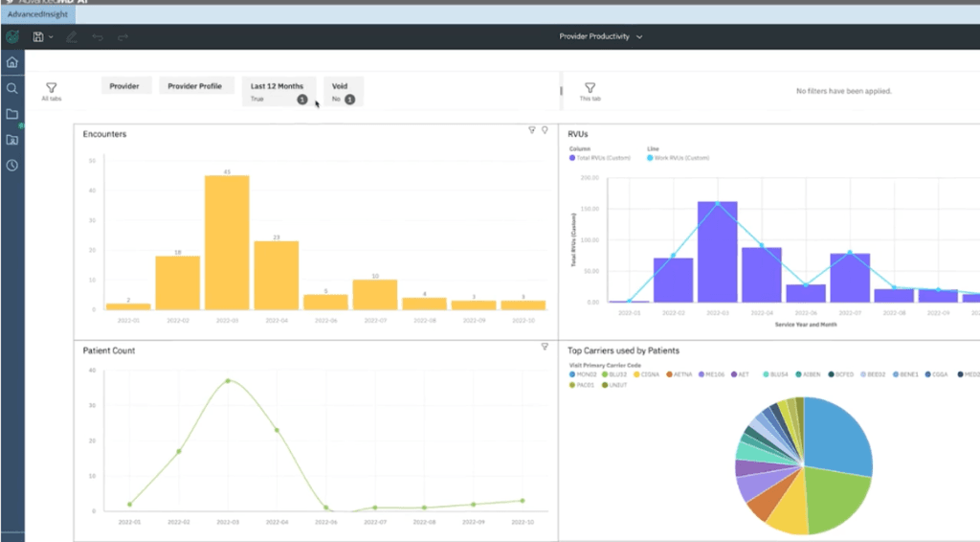980x542 pixels.
Task: Click Top Carriers used by Patients title
Action: (x=623, y=350)
